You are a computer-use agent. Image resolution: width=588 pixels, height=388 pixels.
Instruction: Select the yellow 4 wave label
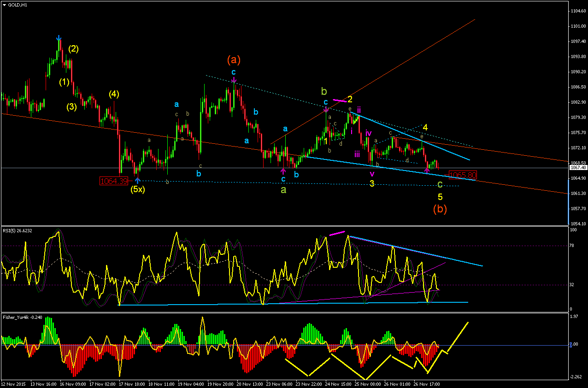pos(425,127)
